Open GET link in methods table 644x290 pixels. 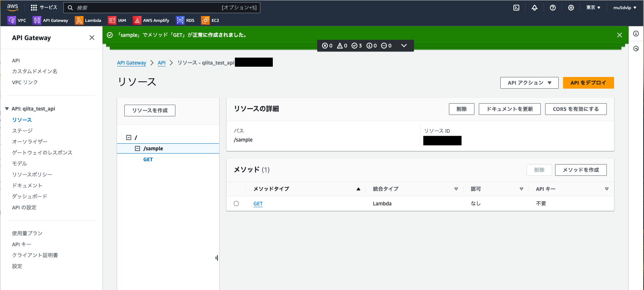pyautogui.click(x=258, y=204)
